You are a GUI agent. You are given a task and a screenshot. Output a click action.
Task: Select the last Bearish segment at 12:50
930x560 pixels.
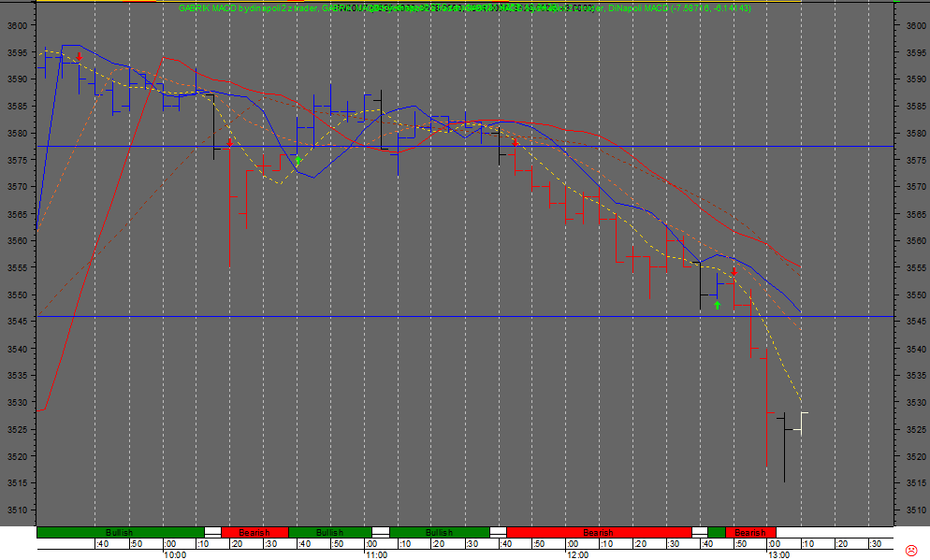[750, 532]
